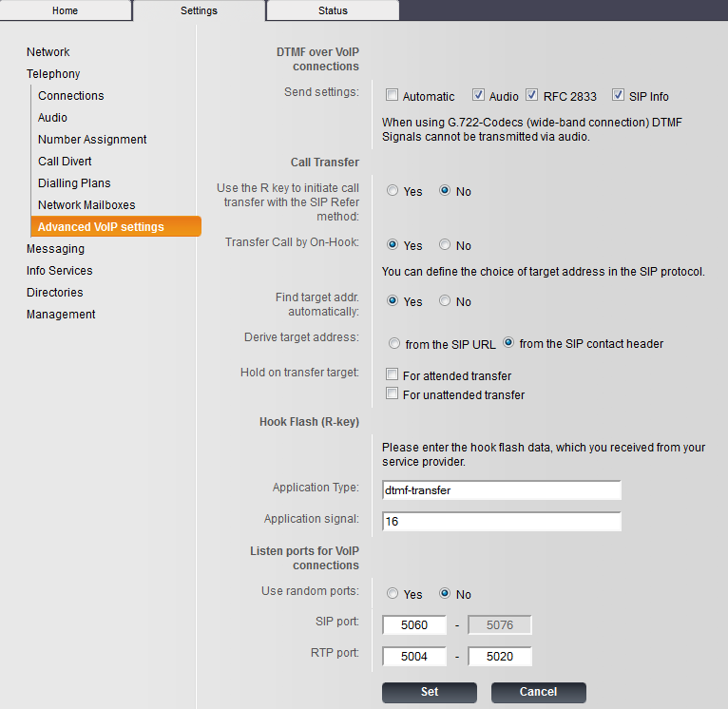The image size is (728, 709).
Task: Open Info Services section
Action: coord(60,271)
